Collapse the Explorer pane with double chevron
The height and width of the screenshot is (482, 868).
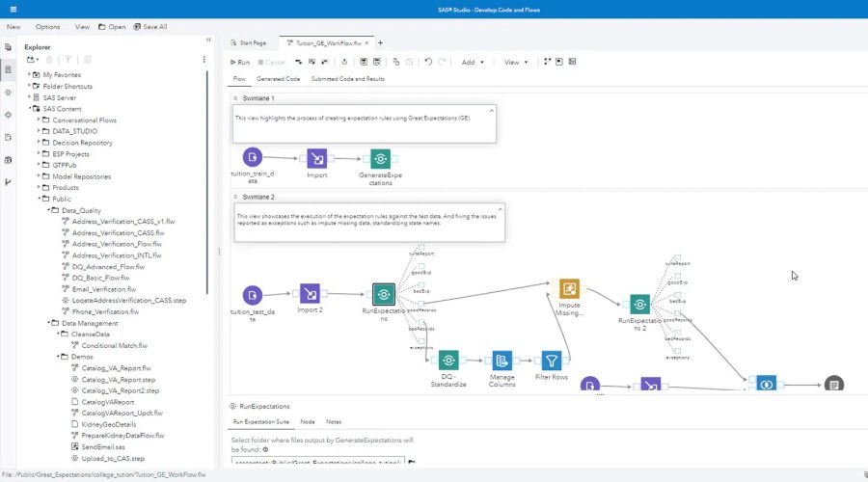point(208,40)
